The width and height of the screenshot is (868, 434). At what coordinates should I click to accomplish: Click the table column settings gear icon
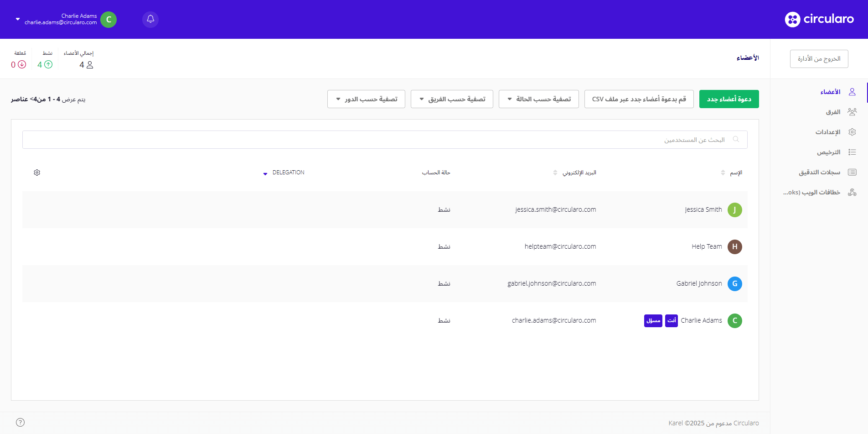pyautogui.click(x=37, y=173)
